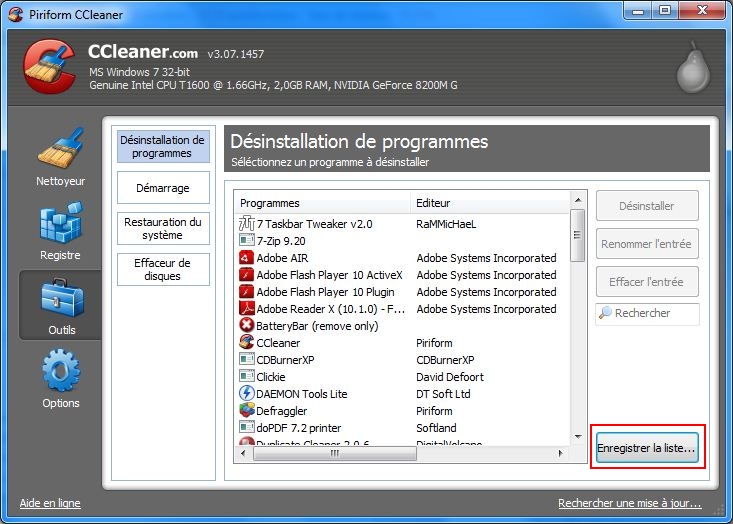Select the Clickie program name
The image size is (733, 524).
[271, 377]
